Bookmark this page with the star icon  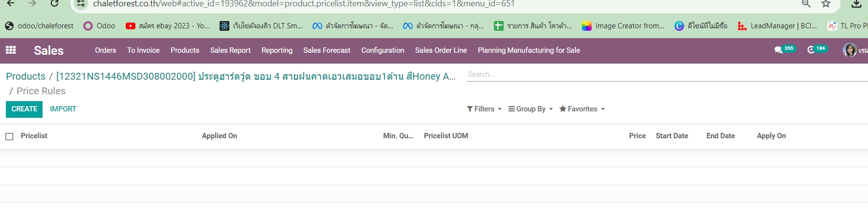coord(826,4)
